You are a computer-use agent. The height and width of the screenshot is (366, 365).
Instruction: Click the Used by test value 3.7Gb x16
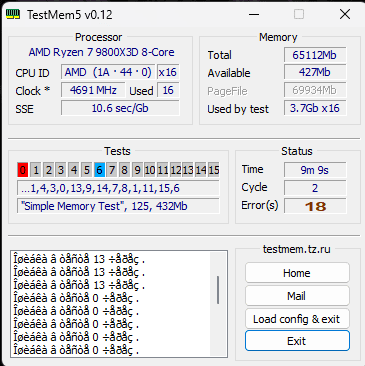tap(315, 108)
